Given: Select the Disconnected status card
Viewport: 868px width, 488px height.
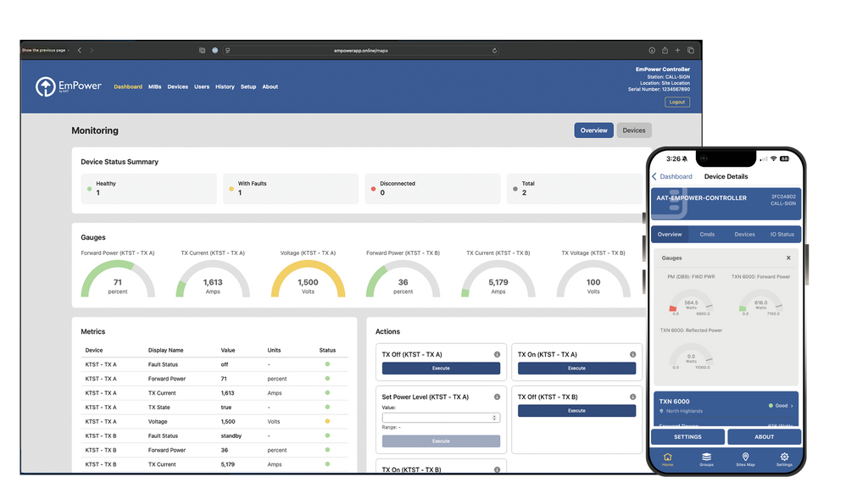Looking at the screenshot, I should (432, 189).
